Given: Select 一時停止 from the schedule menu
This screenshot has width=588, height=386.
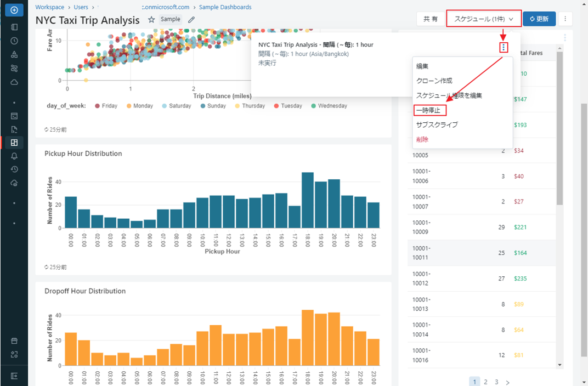Looking at the screenshot, I should (x=428, y=110).
